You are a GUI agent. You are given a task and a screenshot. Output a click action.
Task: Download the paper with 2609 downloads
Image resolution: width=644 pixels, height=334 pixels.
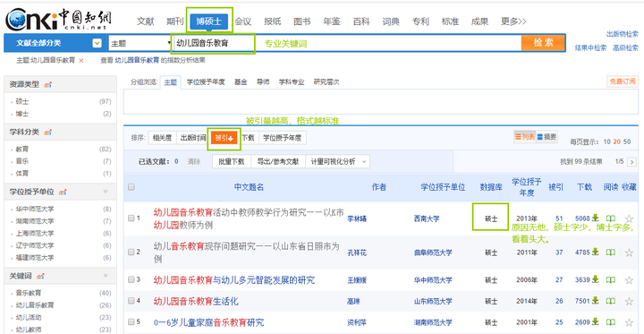click(595, 321)
